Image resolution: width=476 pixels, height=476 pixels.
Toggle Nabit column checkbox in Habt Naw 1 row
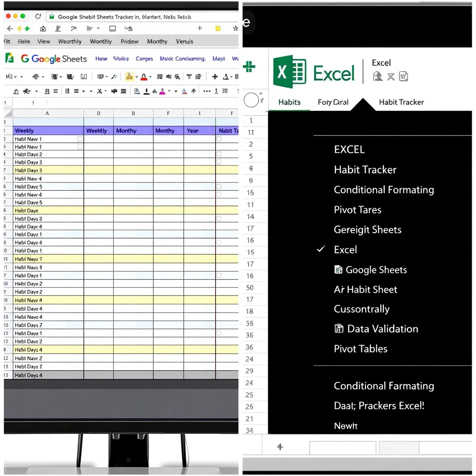219,139
